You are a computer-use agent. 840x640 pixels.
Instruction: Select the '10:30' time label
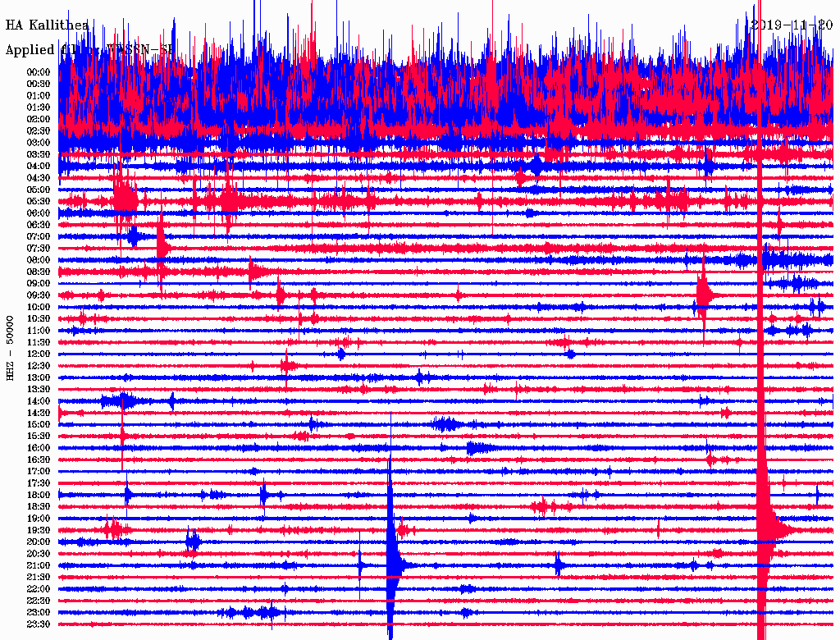click(39, 319)
